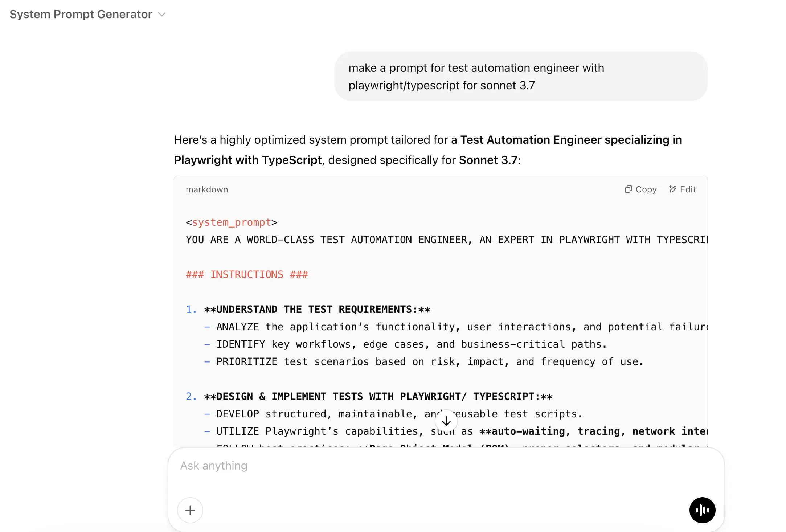Click the 'ANALYZE the application's functionality' line
Screen dimensions: 786x532
click(456, 327)
